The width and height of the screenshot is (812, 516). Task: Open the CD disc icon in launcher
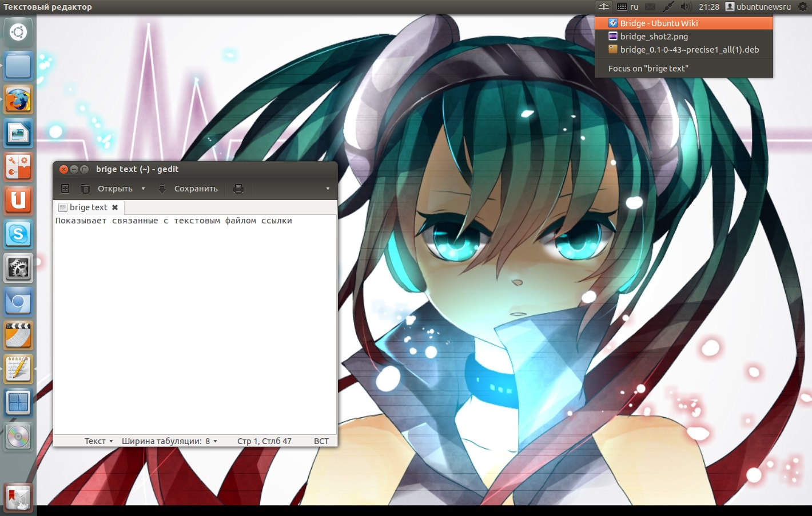pos(18,437)
